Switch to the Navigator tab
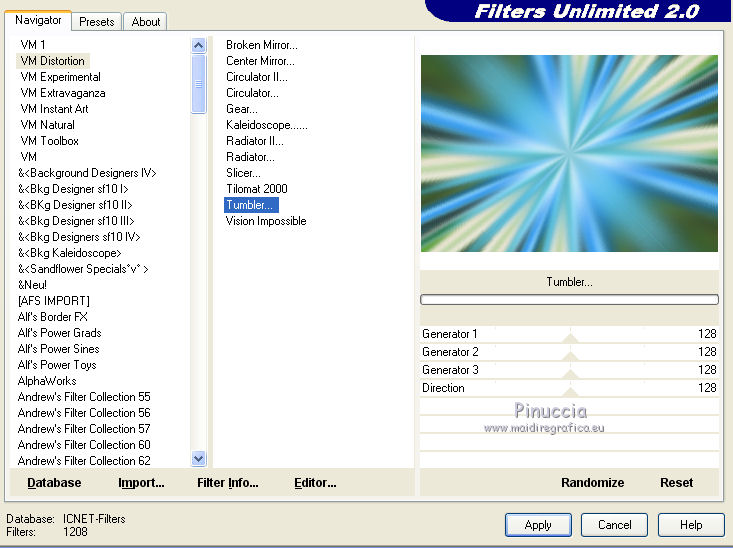 [x=38, y=20]
